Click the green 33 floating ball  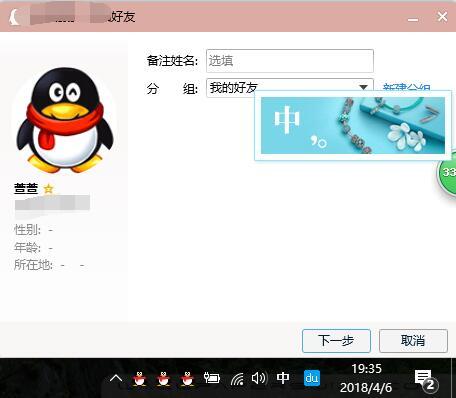coord(447,172)
